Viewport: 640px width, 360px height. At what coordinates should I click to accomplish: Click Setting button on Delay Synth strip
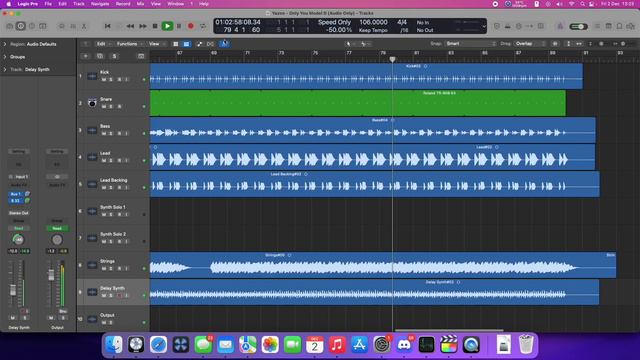(x=18, y=151)
